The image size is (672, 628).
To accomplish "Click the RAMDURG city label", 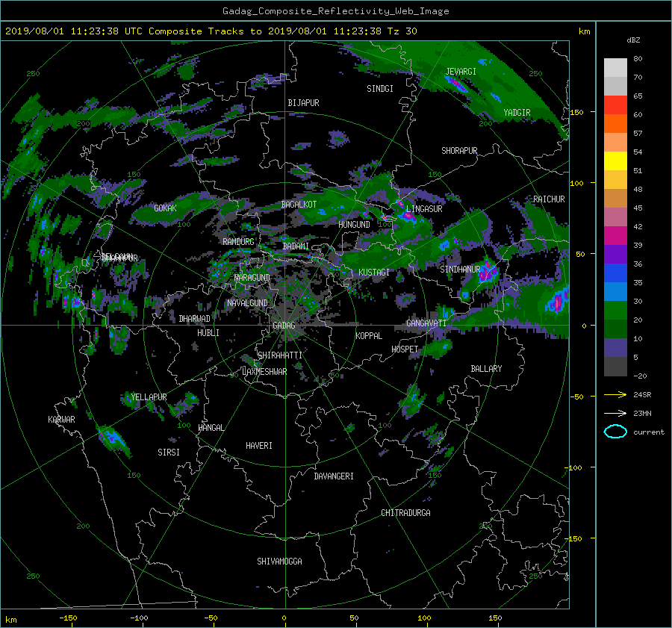I will coord(238,242).
